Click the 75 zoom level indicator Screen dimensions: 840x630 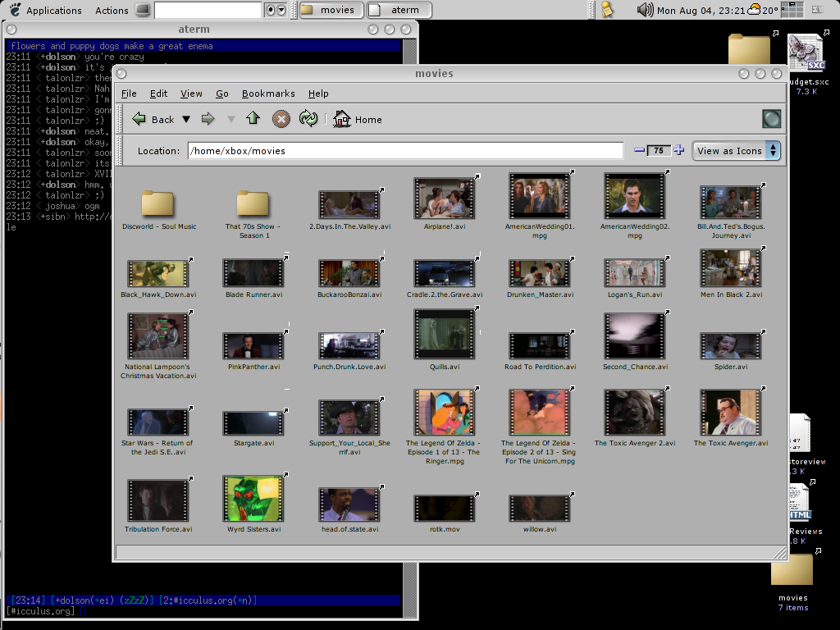659,151
